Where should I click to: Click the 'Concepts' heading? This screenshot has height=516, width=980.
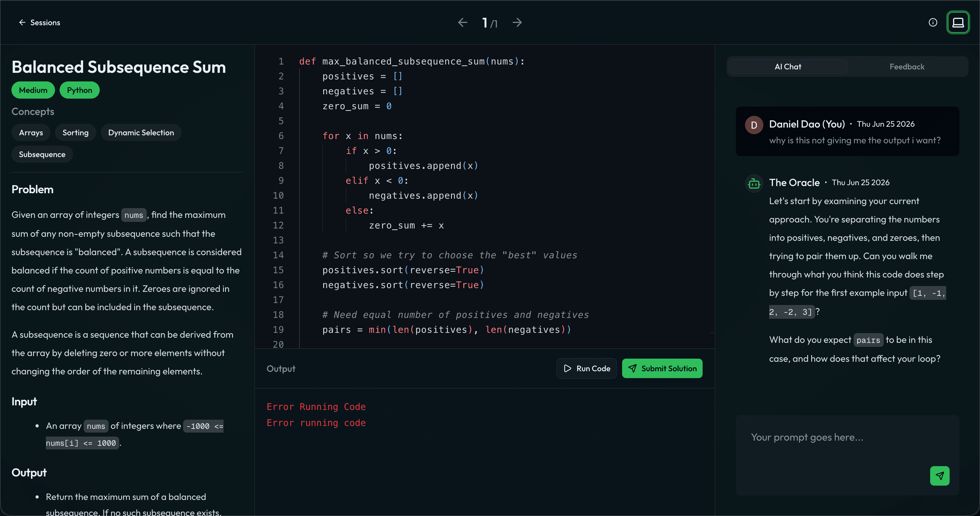coord(33,112)
